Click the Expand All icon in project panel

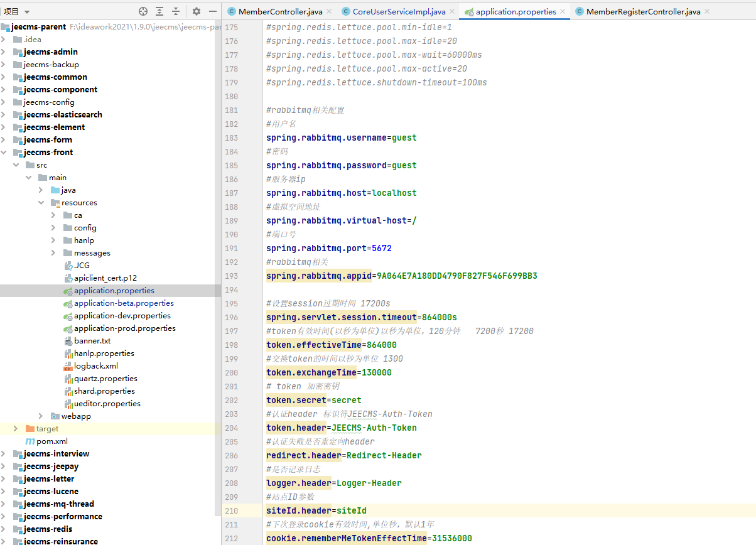pyautogui.click(x=159, y=11)
